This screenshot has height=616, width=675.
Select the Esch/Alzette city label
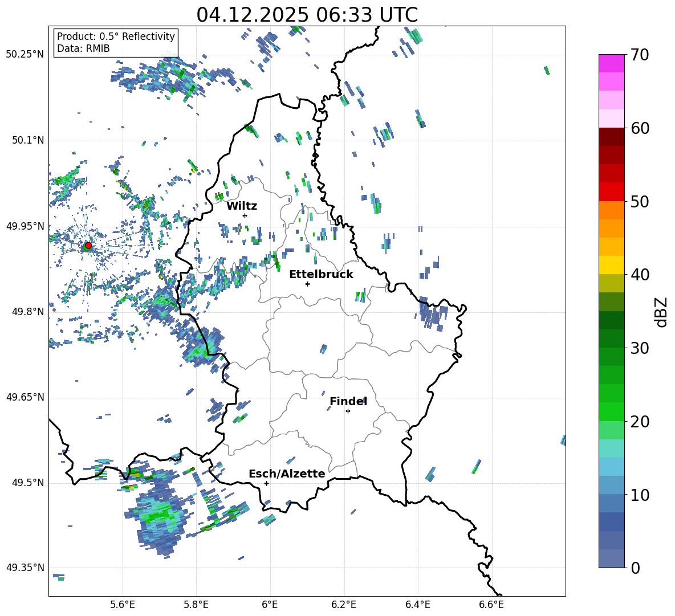(287, 474)
